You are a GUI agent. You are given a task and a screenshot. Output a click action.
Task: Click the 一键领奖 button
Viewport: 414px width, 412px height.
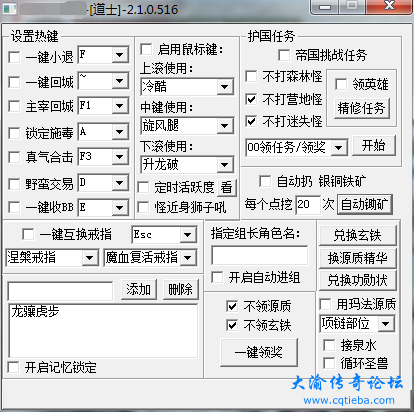pyautogui.click(x=259, y=352)
